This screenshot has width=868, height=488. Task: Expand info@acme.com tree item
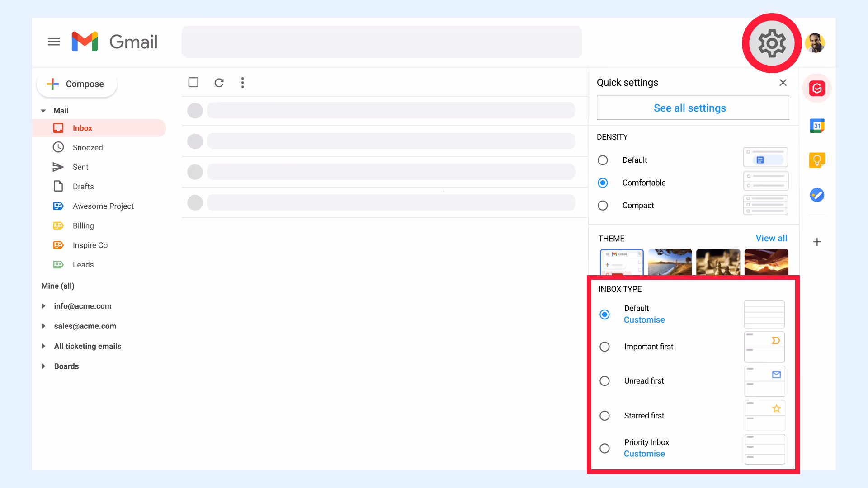(43, 306)
